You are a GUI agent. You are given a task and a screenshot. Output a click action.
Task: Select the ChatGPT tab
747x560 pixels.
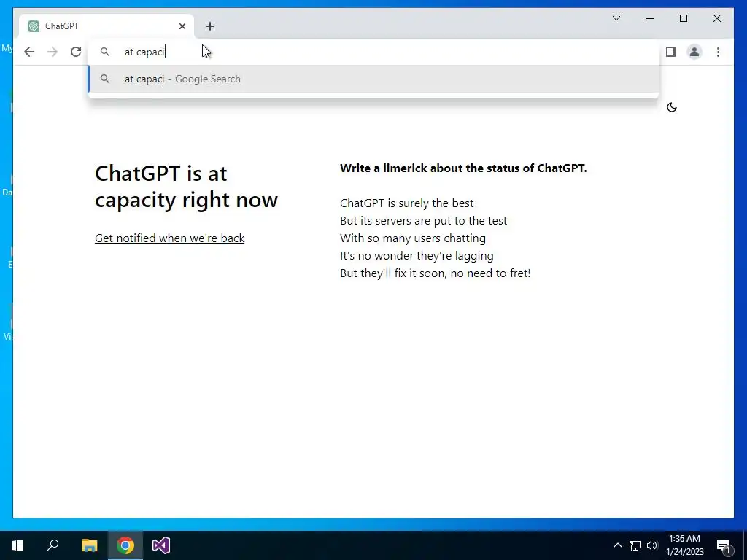click(107, 26)
